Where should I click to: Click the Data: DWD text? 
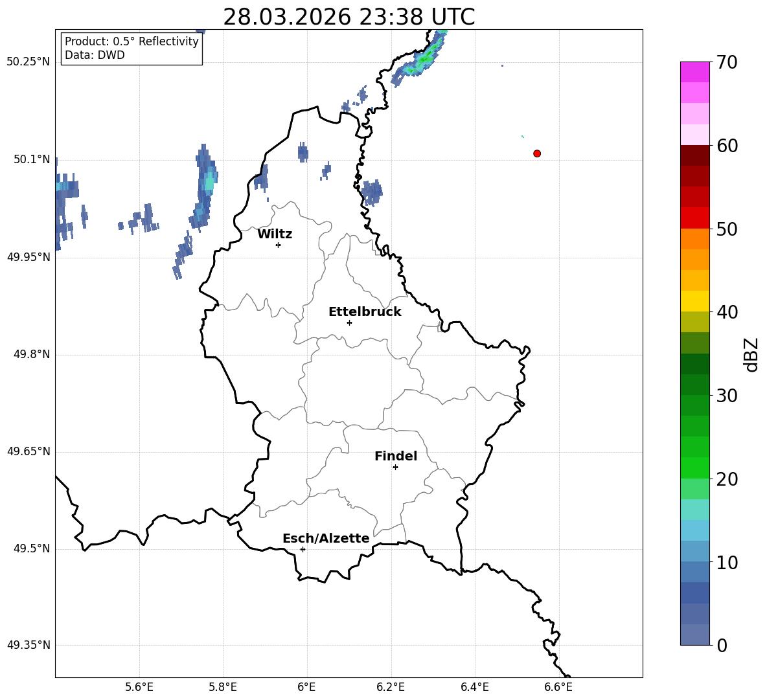(x=95, y=55)
